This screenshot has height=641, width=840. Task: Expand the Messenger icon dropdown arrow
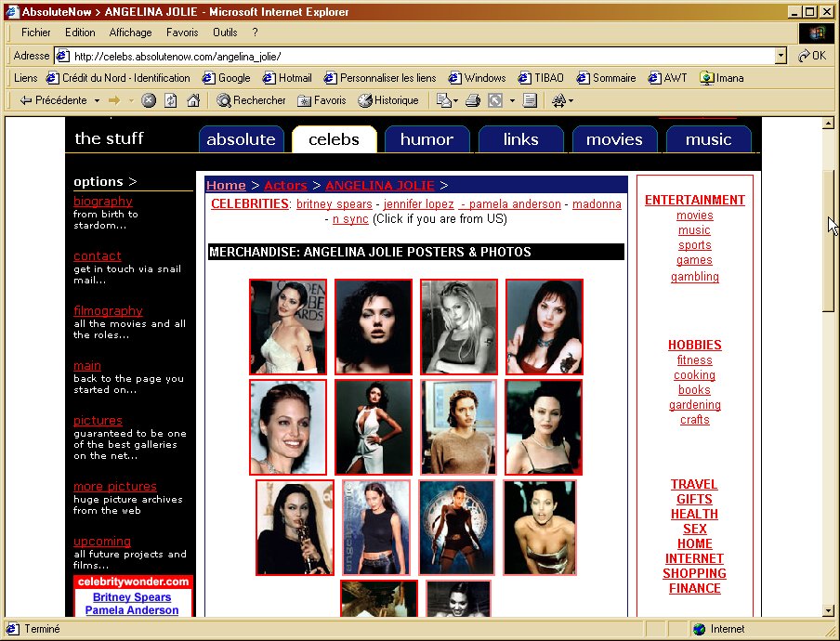571,100
